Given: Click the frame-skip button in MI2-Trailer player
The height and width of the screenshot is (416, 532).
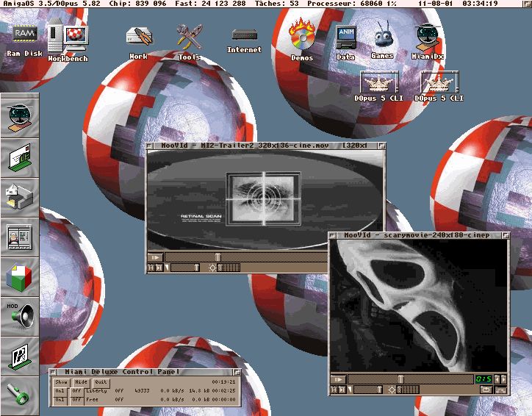Looking at the screenshot, I should [151, 268].
